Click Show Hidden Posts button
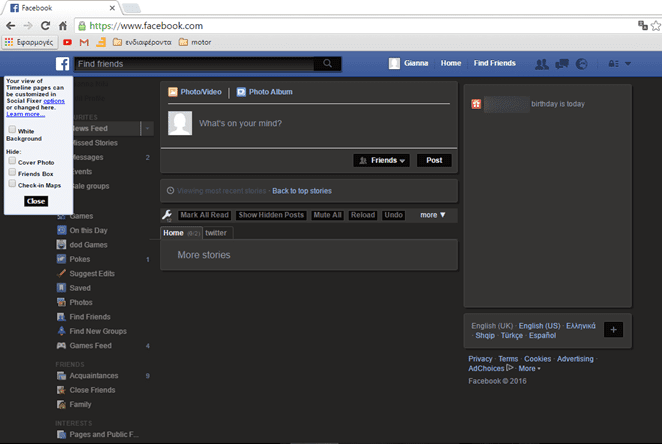 pos(271,215)
